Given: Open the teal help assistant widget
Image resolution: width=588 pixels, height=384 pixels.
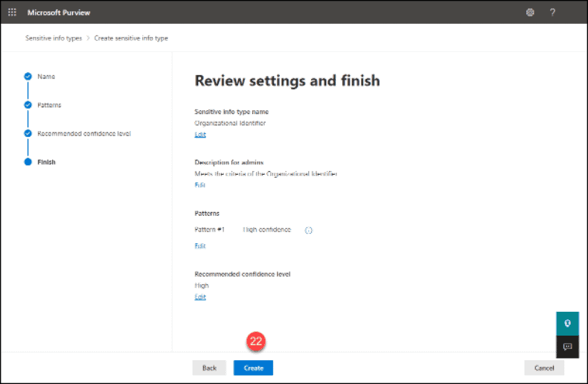Looking at the screenshot, I should (x=567, y=323).
